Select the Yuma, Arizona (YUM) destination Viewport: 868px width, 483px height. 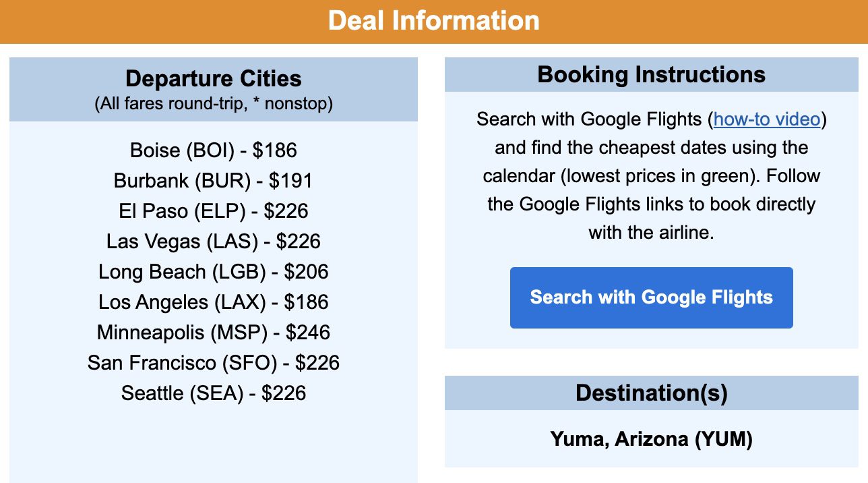650,438
